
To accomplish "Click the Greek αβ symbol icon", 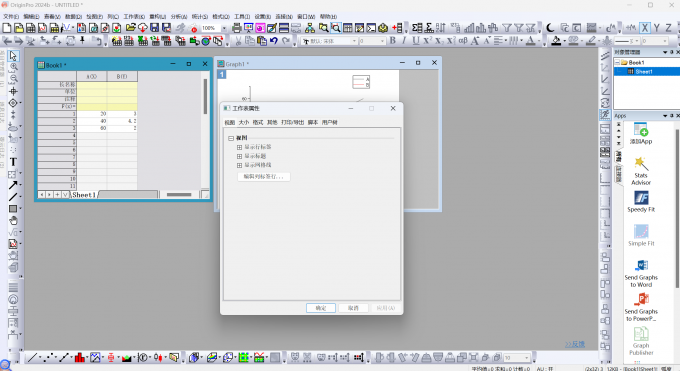I will [x=463, y=41].
